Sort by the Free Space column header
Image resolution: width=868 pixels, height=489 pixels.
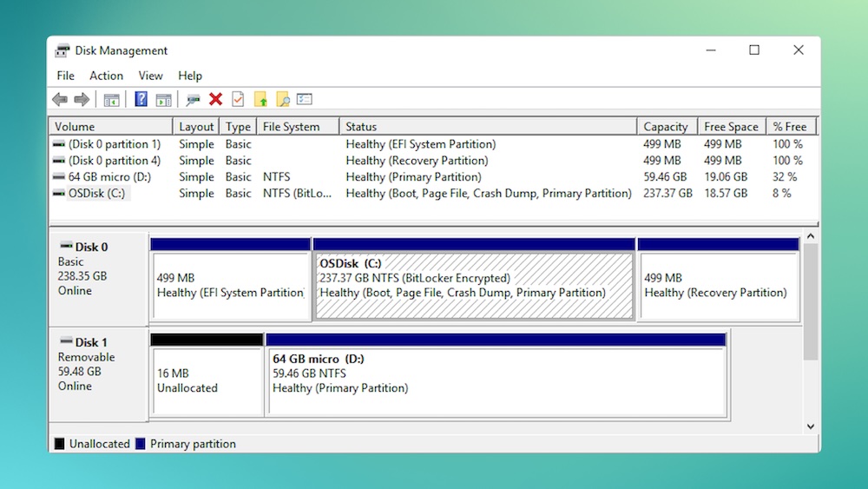point(731,127)
